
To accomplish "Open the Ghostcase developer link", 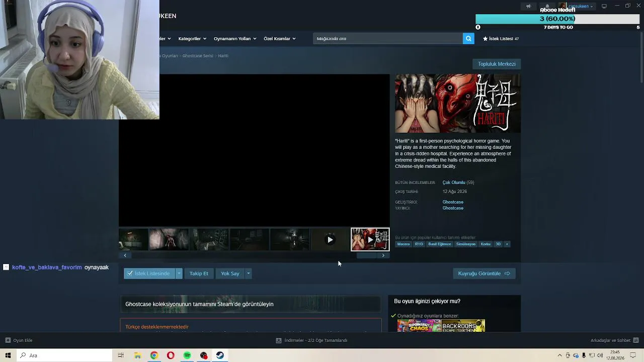I will pyautogui.click(x=453, y=202).
